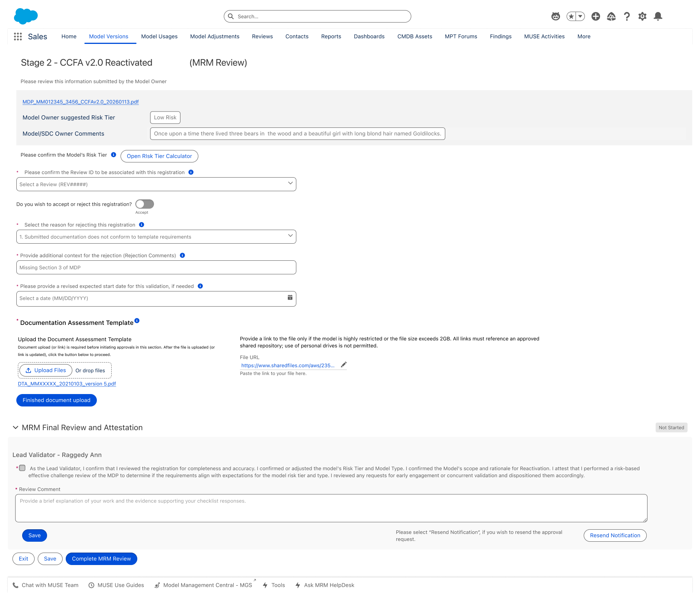Screen dimensions: 700x593
Task: Click the Exit button
Action: coord(24,559)
